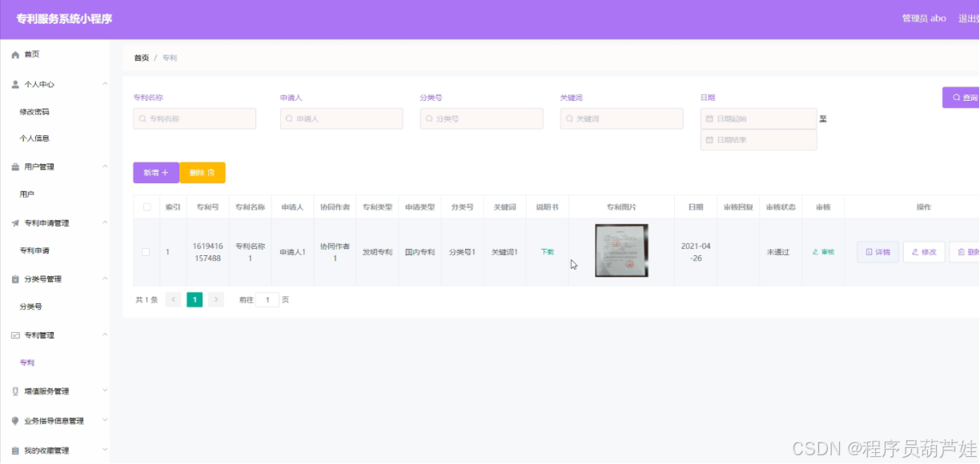
Task: Expand the 业务指导信息管理 chevron
Action: pos(105,421)
